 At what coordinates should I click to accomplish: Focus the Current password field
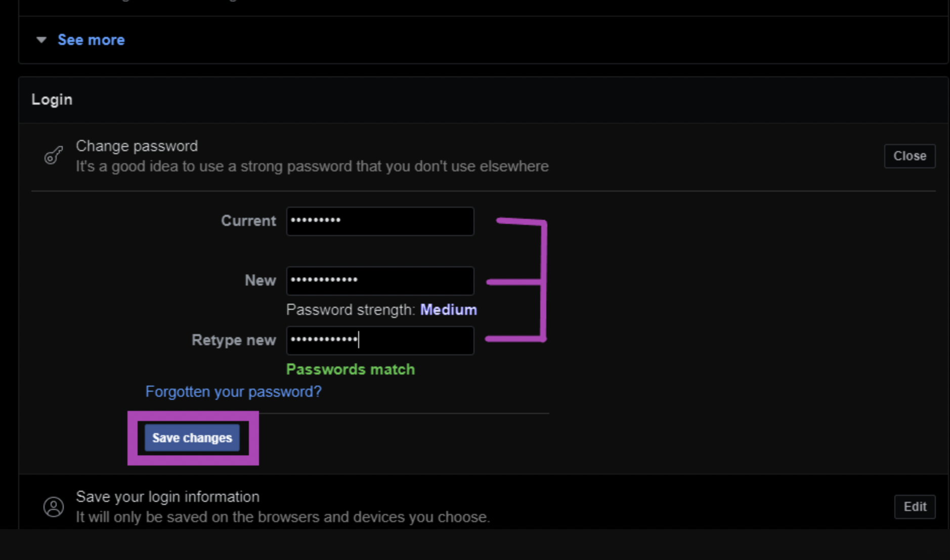(x=380, y=221)
